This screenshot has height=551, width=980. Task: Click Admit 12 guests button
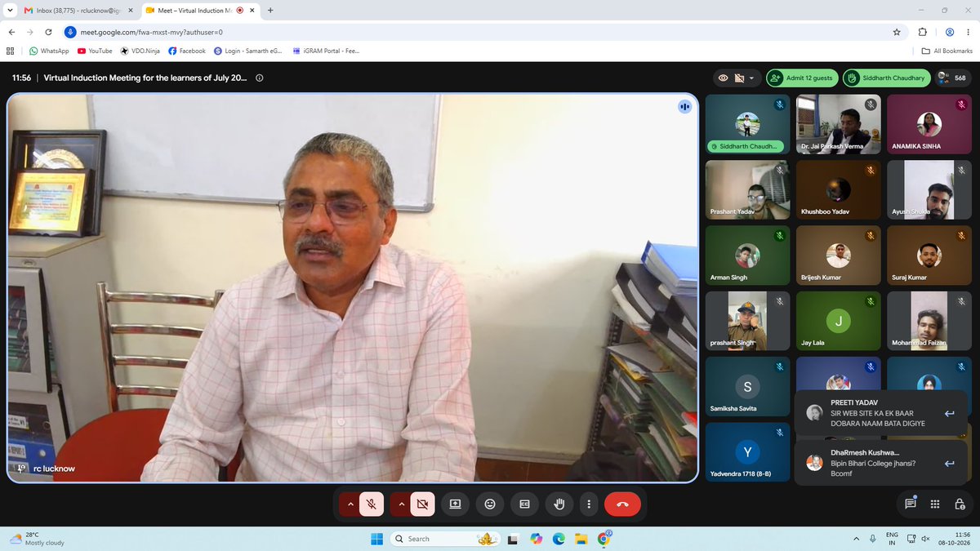click(x=802, y=78)
